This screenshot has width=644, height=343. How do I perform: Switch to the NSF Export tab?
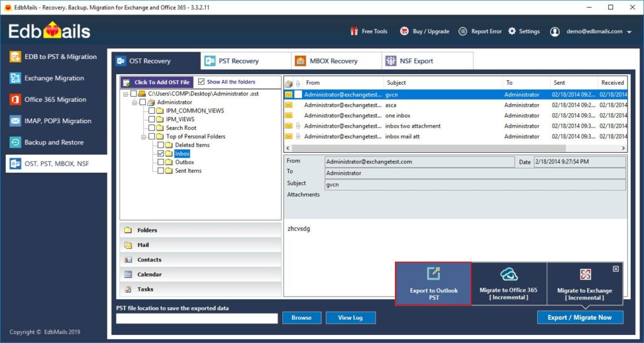point(428,61)
